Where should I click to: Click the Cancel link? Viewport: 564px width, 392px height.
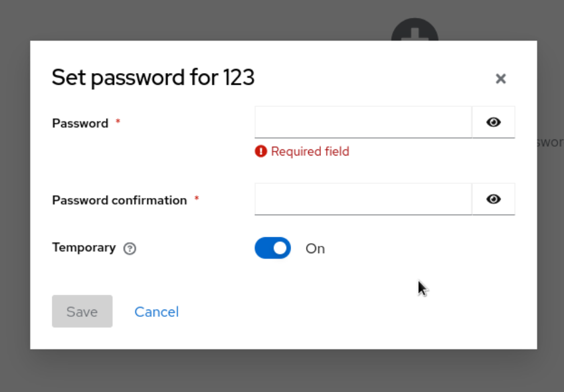[x=156, y=312]
